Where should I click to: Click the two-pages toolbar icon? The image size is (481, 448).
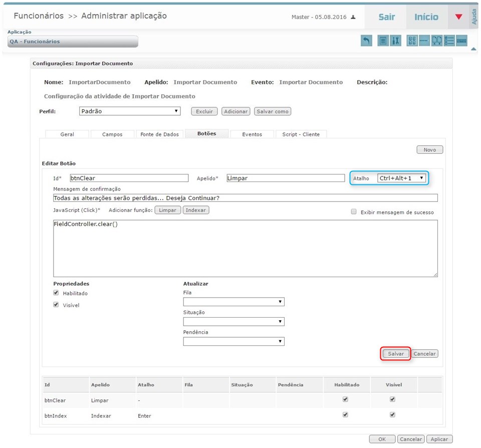pyautogui.click(x=437, y=41)
